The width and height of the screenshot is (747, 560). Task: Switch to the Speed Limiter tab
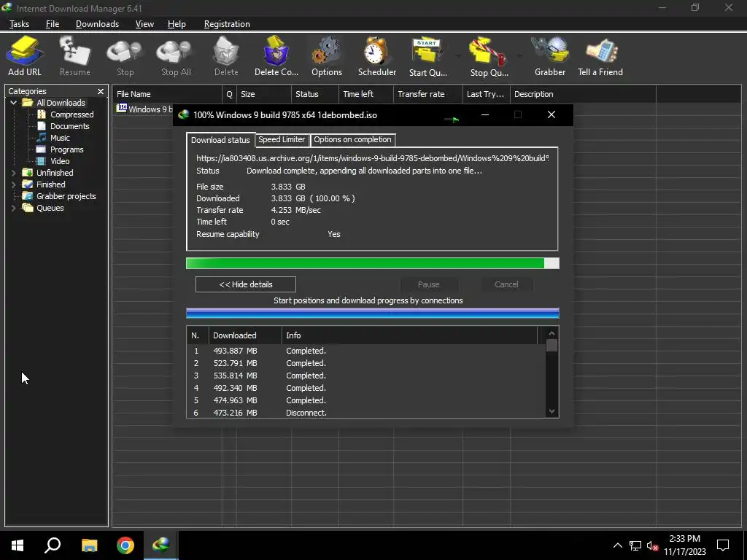coord(282,139)
